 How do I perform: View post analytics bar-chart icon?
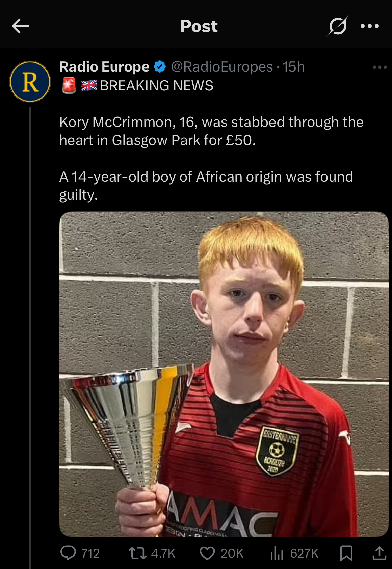click(277, 553)
